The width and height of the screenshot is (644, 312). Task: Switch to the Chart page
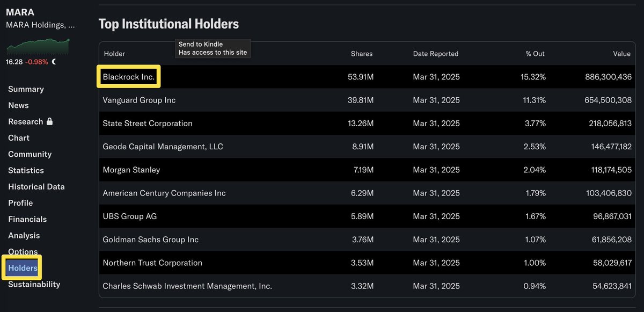[x=19, y=138]
